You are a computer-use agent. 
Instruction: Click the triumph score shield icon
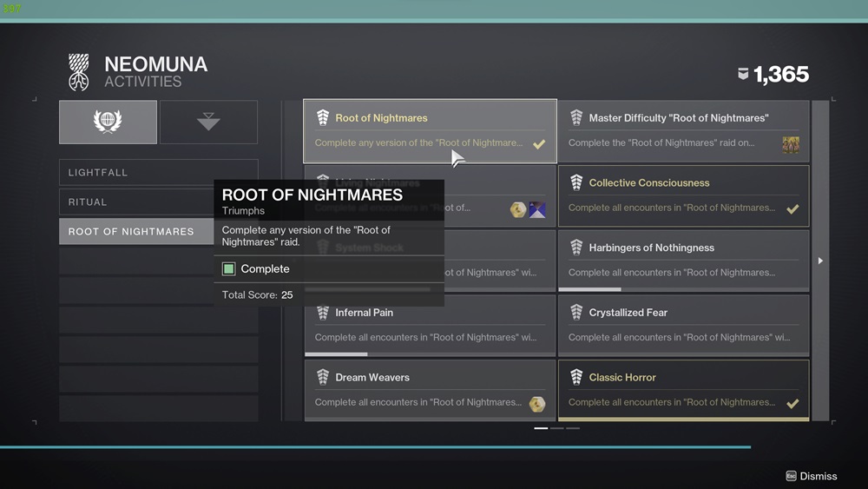[744, 74]
